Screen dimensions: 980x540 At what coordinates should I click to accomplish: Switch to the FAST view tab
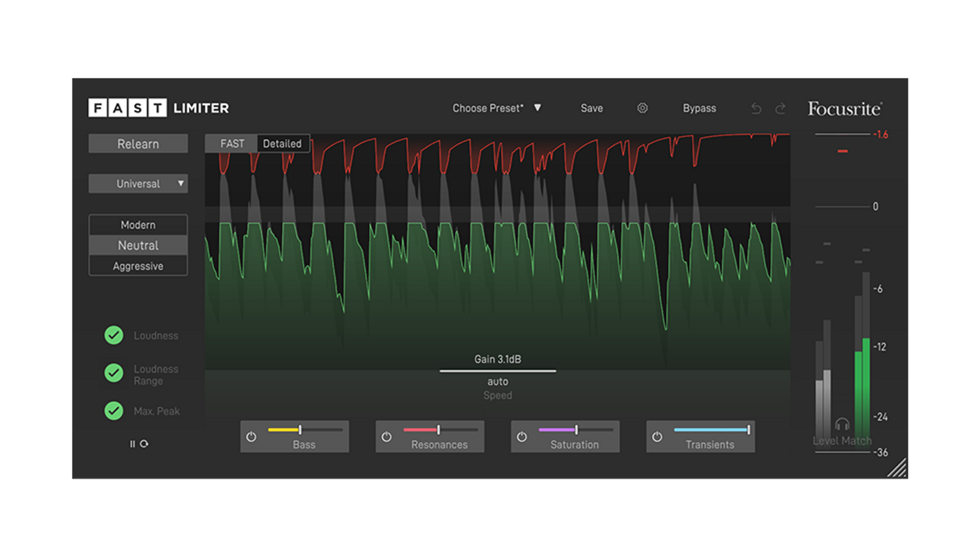tap(232, 144)
